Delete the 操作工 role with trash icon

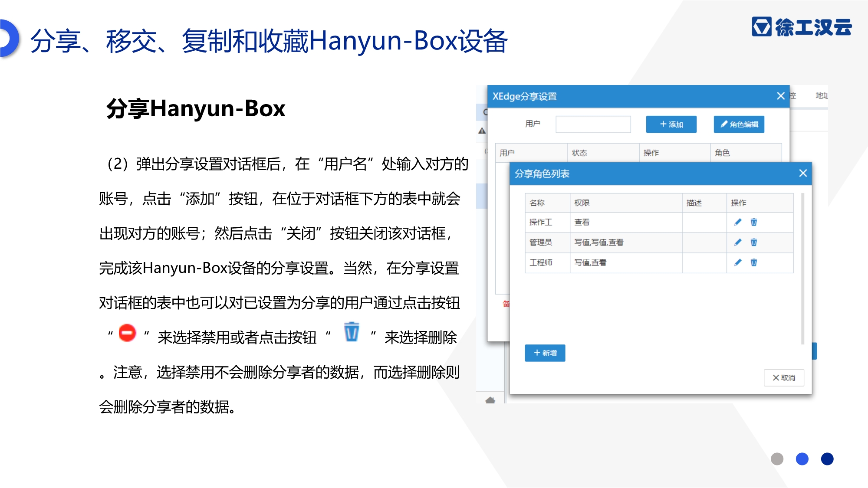click(x=754, y=222)
